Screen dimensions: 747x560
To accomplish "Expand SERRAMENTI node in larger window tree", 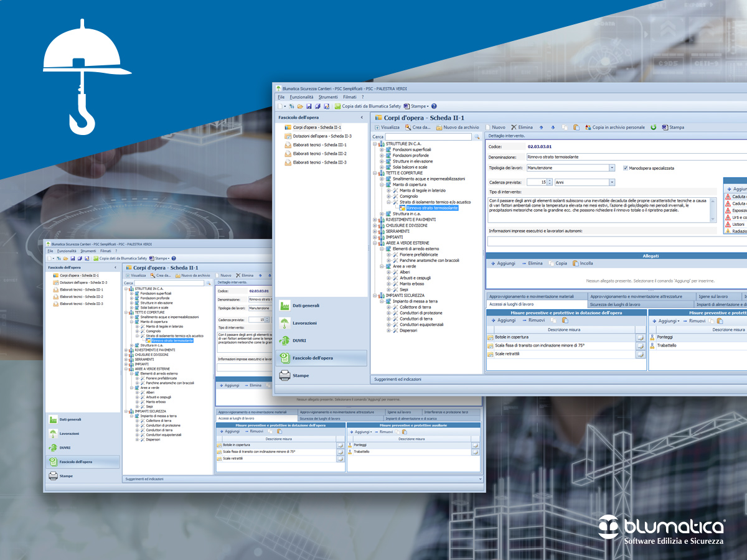I will tap(375, 231).
